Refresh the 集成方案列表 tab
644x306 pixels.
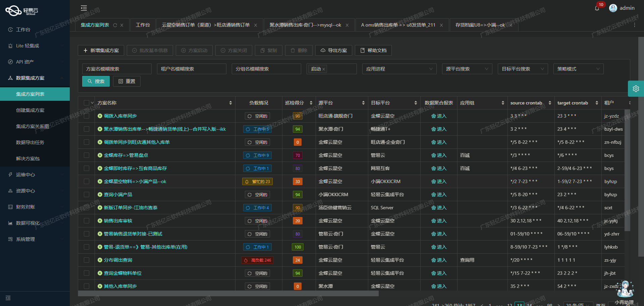(115, 25)
